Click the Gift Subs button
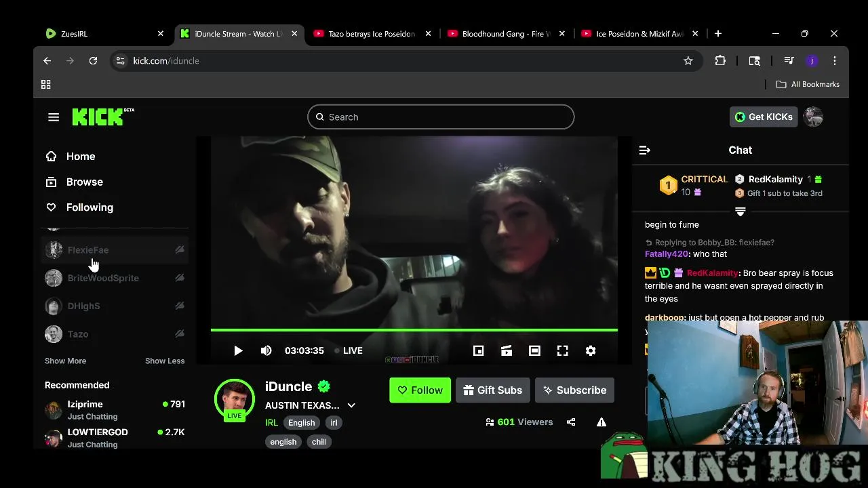 click(493, 390)
